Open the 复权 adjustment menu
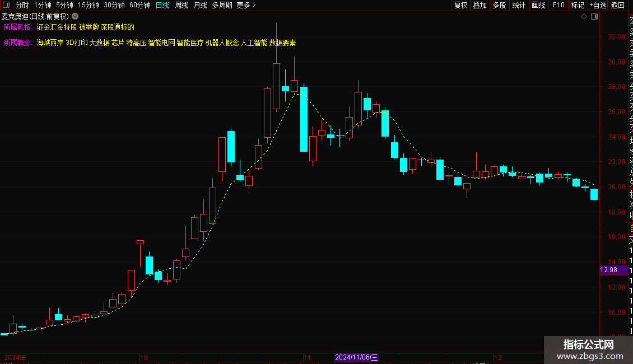This screenshot has width=633, height=364. (x=460, y=5)
